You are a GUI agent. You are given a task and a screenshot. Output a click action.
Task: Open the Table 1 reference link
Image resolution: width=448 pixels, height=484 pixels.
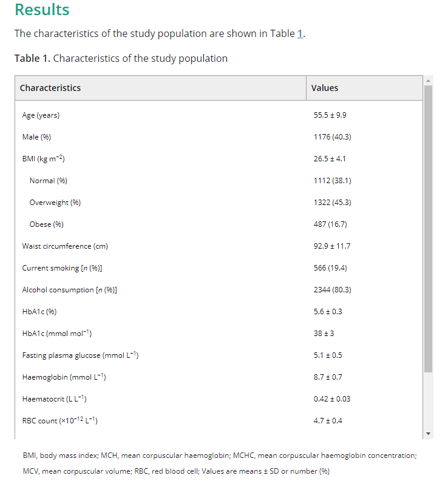300,33
